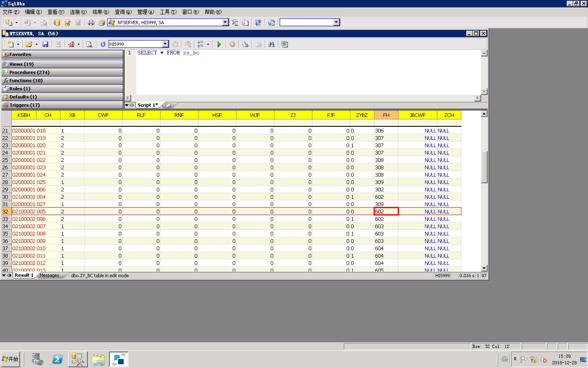
Task: Open the disconnect icon dropdown arrow
Action: pos(78,44)
